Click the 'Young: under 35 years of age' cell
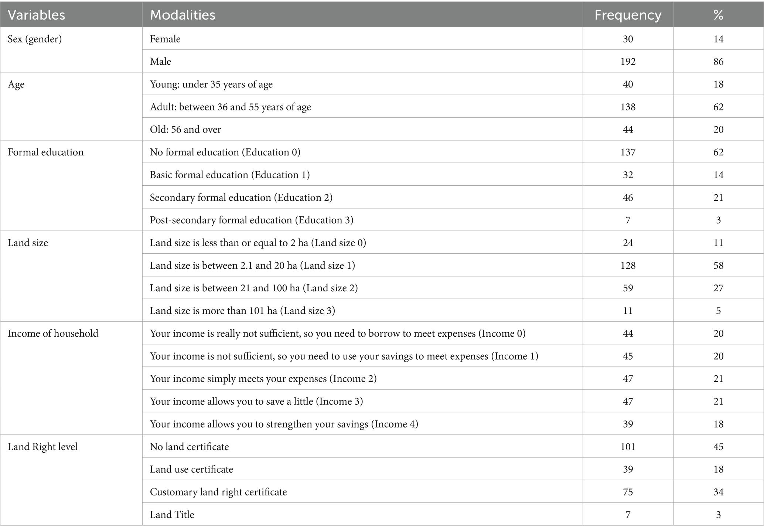The height and width of the screenshot is (532, 764). coord(211,84)
